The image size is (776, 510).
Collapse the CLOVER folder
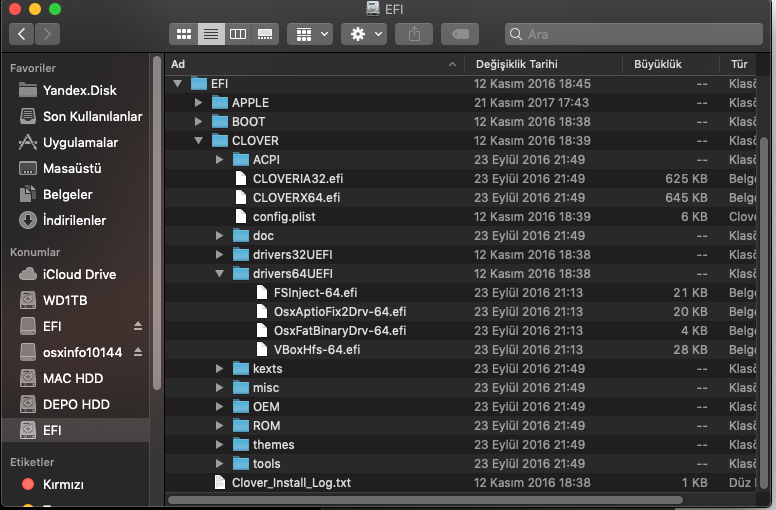(x=199, y=141)
